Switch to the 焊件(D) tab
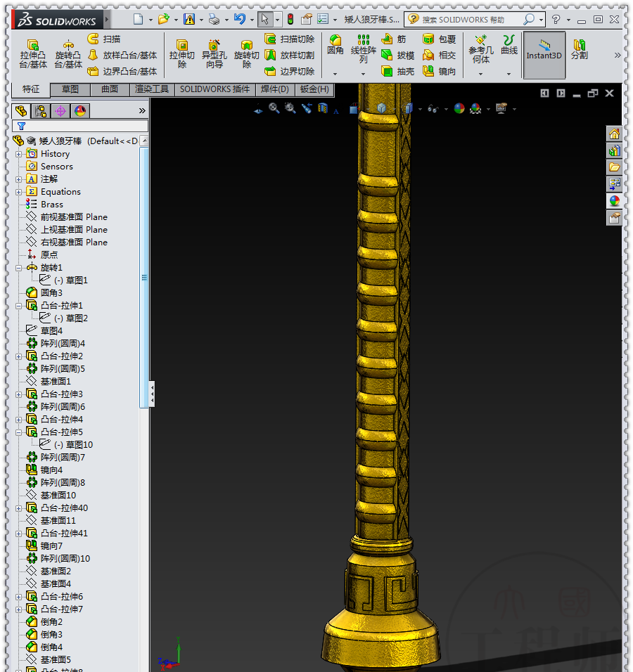The height and width of the screenshot is (672, 633). pos(275,89)
